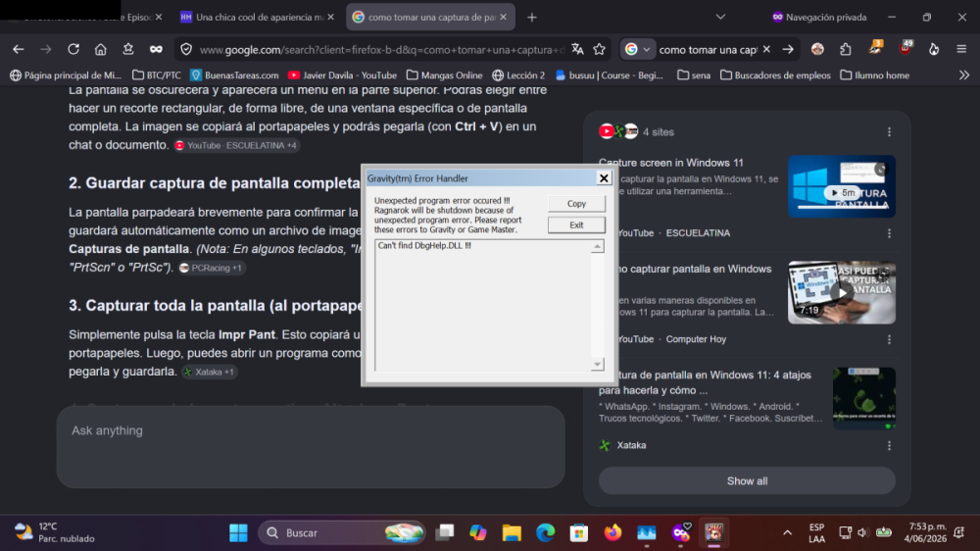Open the BTC/PTC bookmark folder
The image size is (980, 551).
157,75
